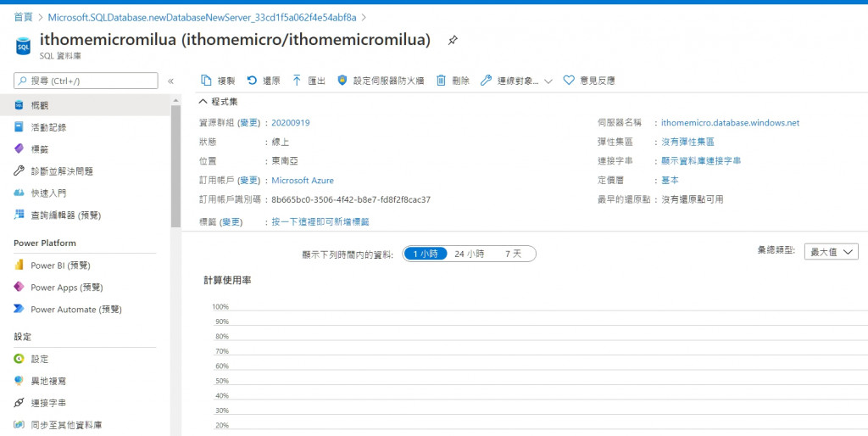Image resolution: width=868 pixels, height=436 pixels.
Task: Open resource group 20200919 link
Action: pyautogui.click(x=291, y=123)
